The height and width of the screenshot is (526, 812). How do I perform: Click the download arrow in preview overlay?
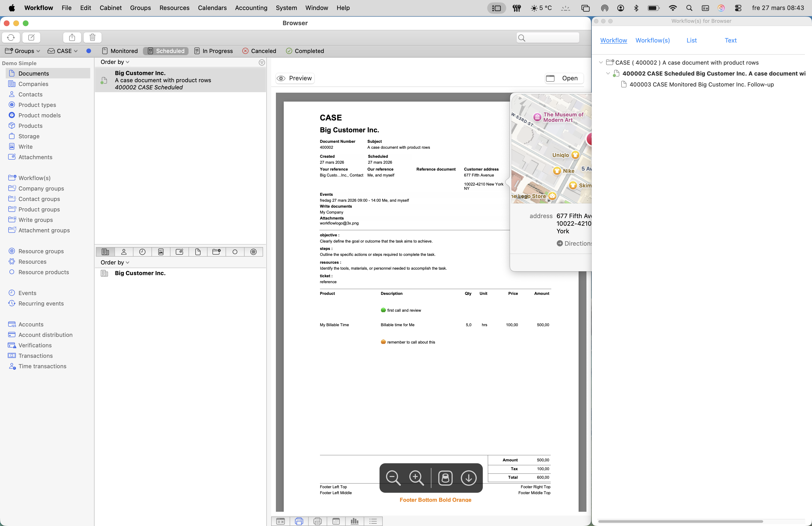pos(468,478)
